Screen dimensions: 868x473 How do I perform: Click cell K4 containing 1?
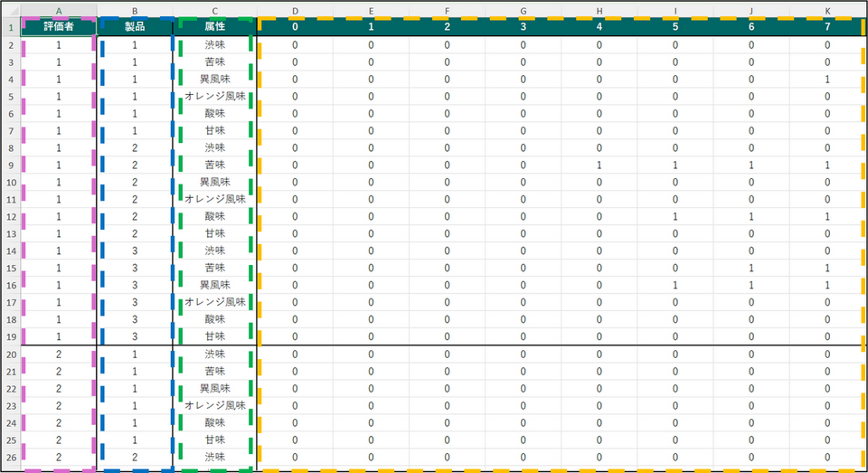pyautogui.click(x=827, y=80)
